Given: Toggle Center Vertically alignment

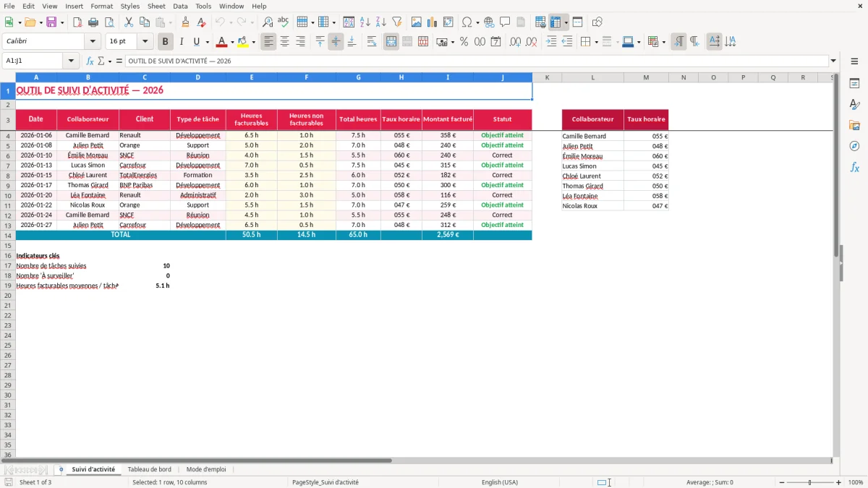Looking at the screenshot, I should [336, 42].
